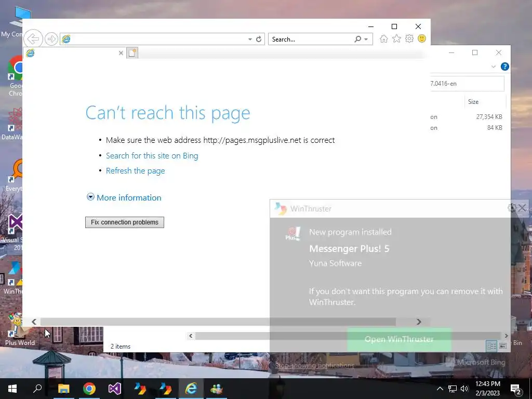Open the IE Home page icon

[x=384, y=38]
